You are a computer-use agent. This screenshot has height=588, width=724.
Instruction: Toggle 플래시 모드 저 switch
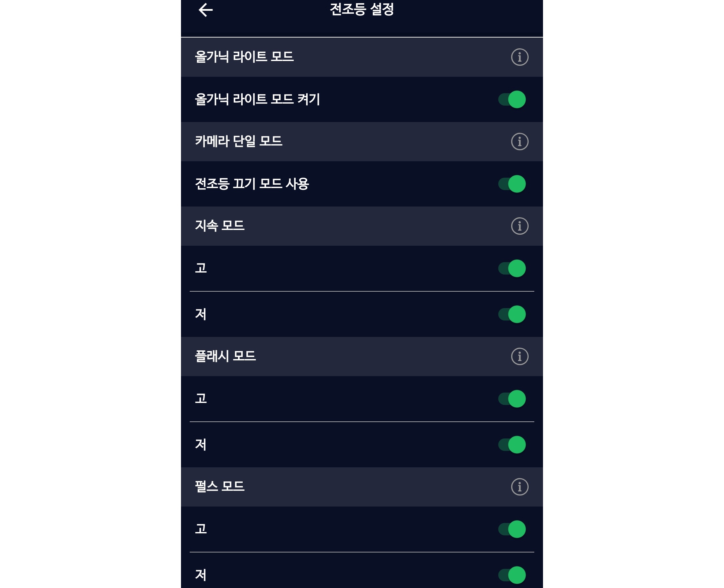click(512, 445)
